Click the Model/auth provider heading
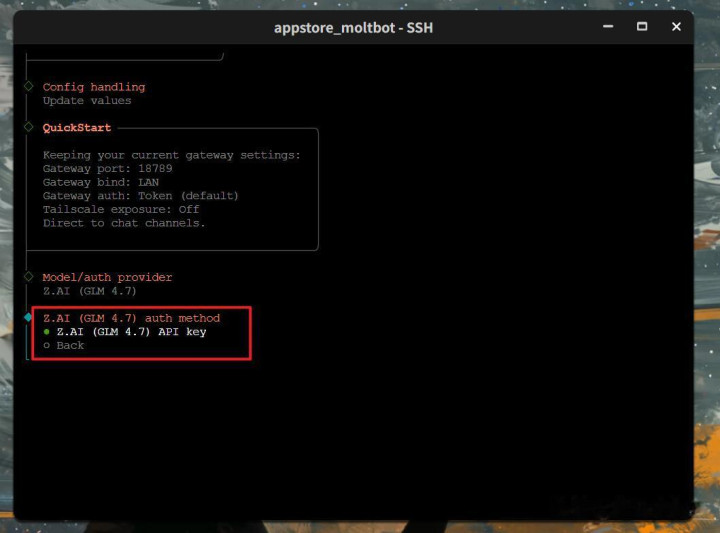720x533 pixels. click(107, 277)
